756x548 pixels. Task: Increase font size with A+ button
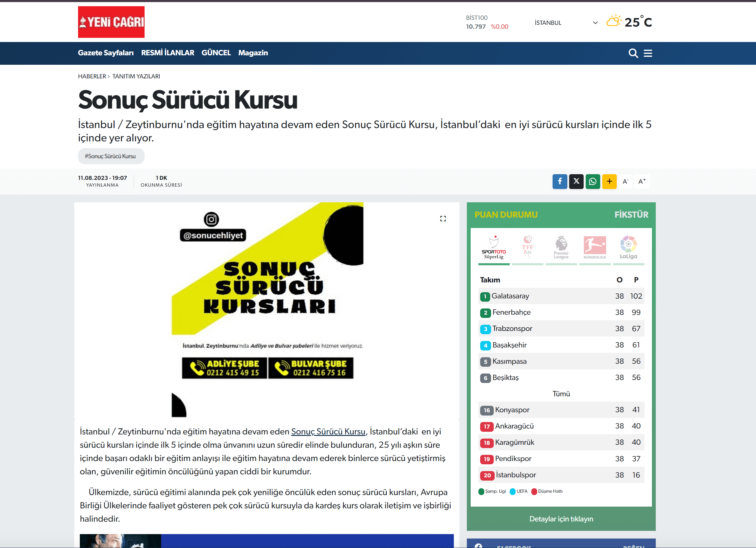(x=642, y=182)
